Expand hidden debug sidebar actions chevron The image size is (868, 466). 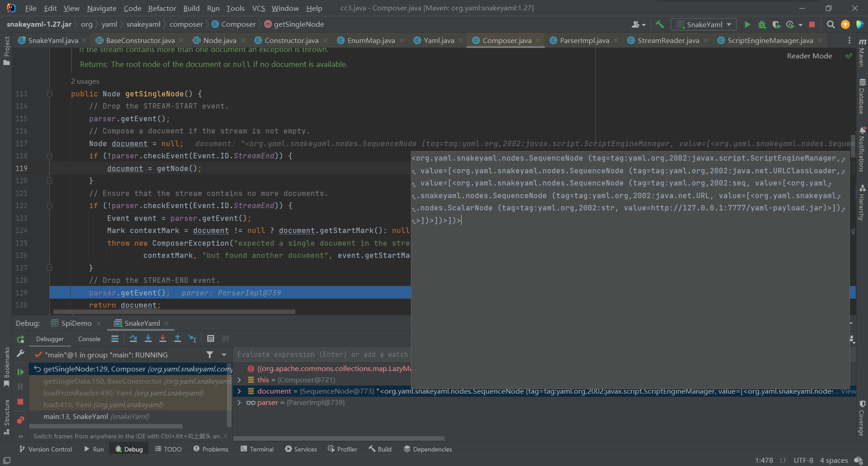[20, 437]
